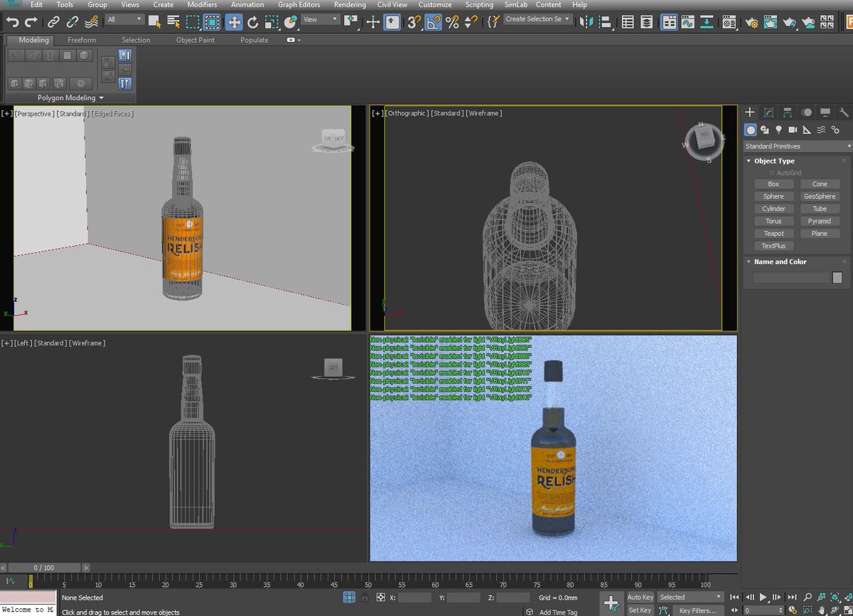This screenshot has height=616, width=853.
Task: Activate the Select and Link tool
Action: (x=53, y=22)
